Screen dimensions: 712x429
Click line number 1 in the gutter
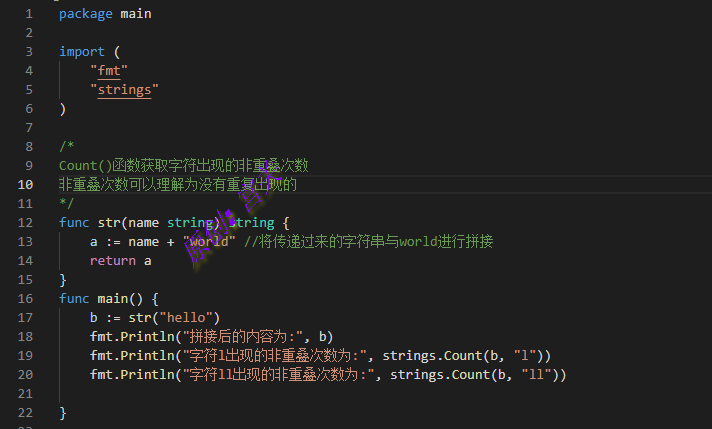[x=28, y=14]
